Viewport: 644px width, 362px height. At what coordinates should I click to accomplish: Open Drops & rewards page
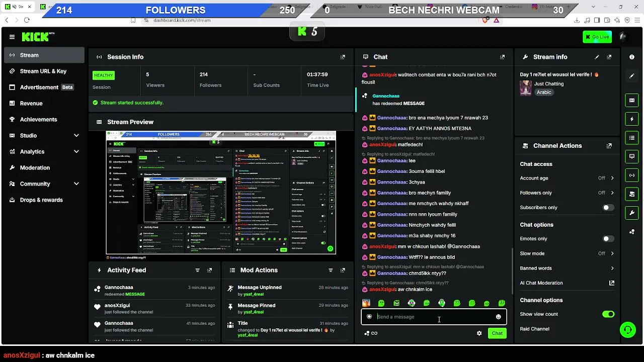[x=44, y=200]
